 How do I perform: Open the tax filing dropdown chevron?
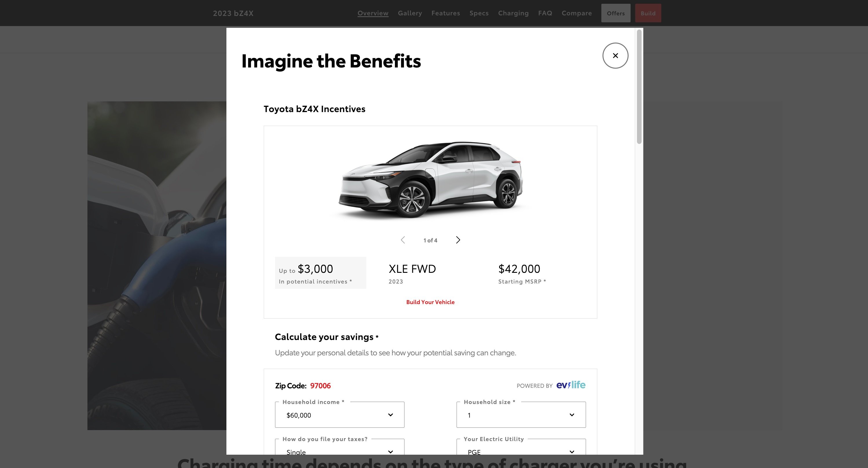391,451
